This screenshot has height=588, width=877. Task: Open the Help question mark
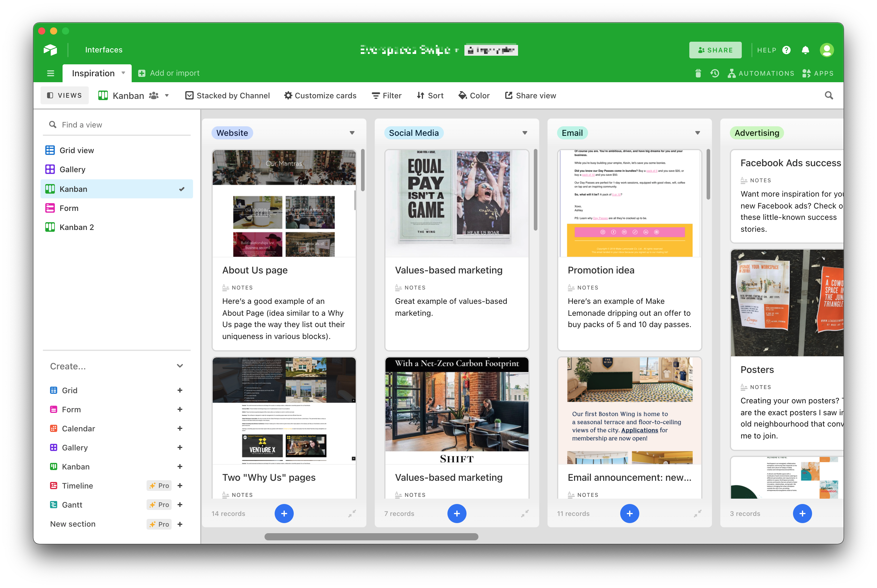tap(786, 50)
